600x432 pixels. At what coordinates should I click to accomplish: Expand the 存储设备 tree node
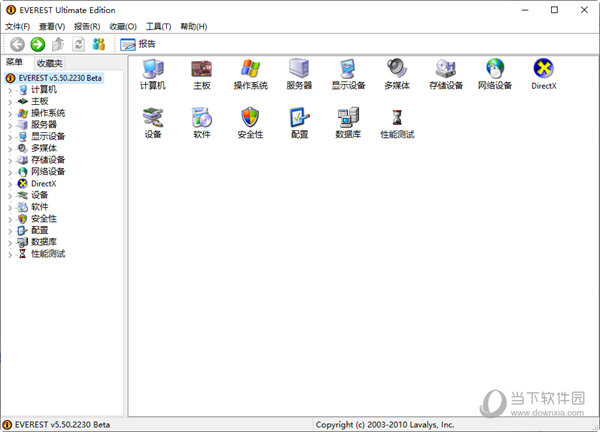point(10,161)
